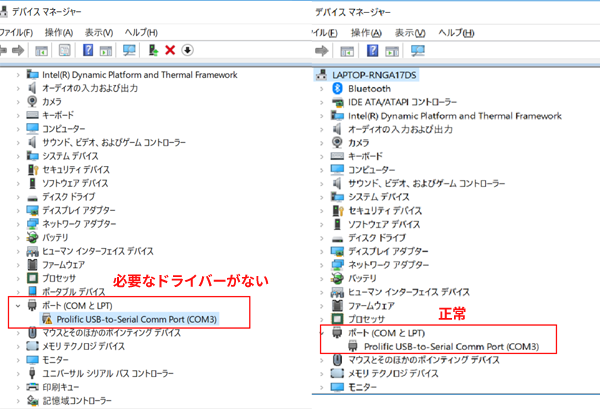Expand 記憶域コントローラー node
The width and height of the screenshot is (600, 409).
[18, 401]
